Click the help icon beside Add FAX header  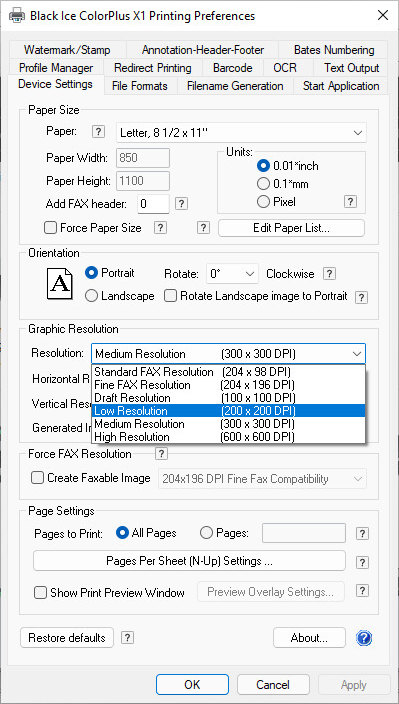(181, 203)
